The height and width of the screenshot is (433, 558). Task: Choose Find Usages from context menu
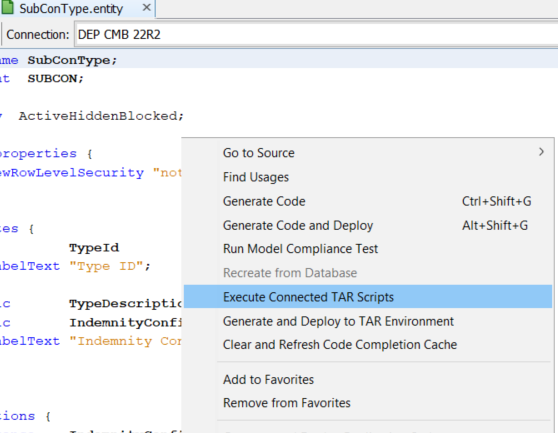(x=368, y=177)
